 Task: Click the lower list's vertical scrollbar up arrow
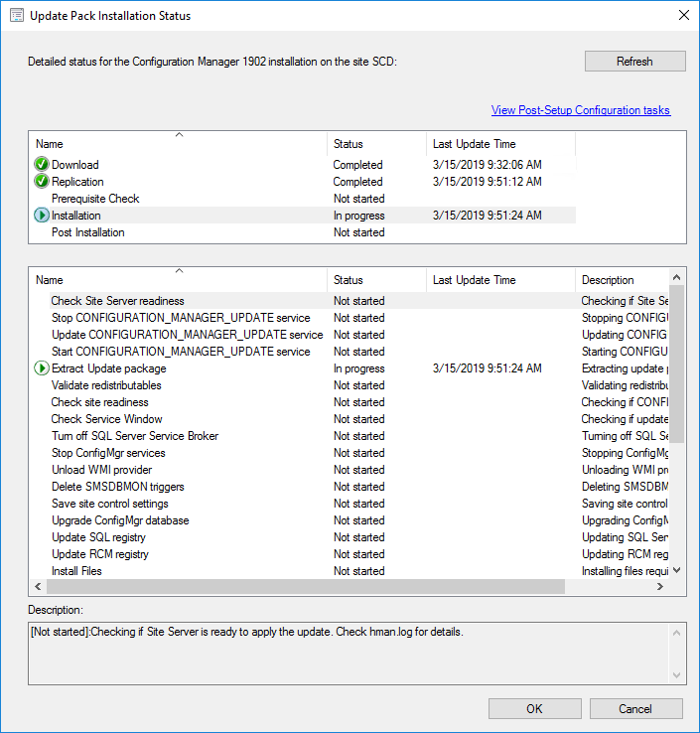[676, 277]
